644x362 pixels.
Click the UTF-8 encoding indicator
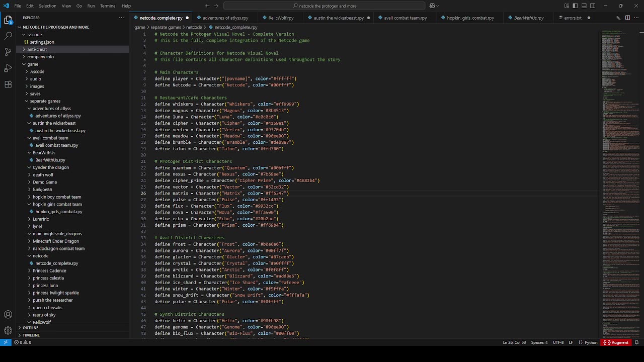click(558, 342)
